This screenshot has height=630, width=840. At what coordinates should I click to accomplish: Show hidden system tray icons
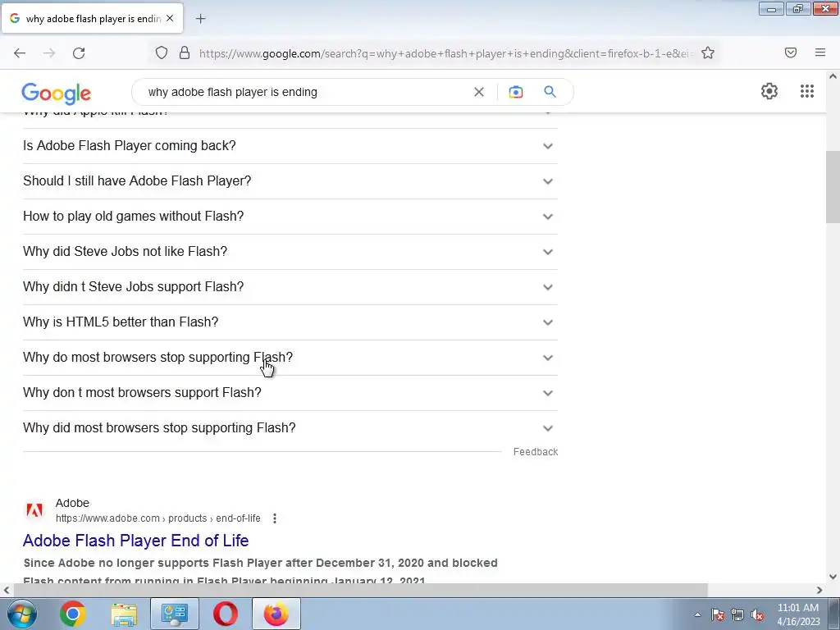point(697,615)
